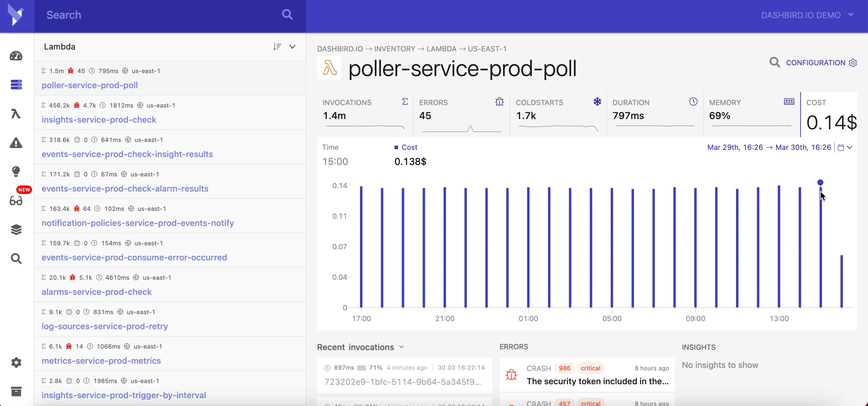
Task: Open the settings gear in the sidebar
Action: click(x=16, y=362)
